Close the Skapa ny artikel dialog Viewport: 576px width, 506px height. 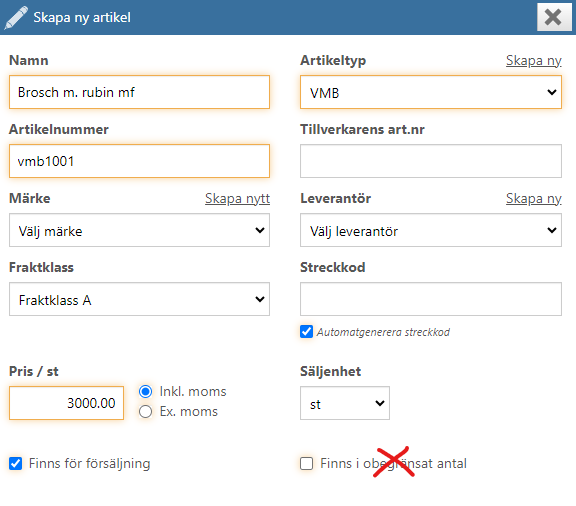[553, 17]
